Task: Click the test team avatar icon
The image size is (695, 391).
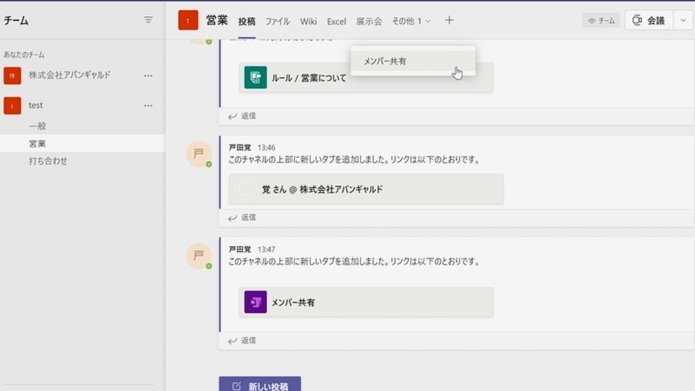Action: click(12, 106)
